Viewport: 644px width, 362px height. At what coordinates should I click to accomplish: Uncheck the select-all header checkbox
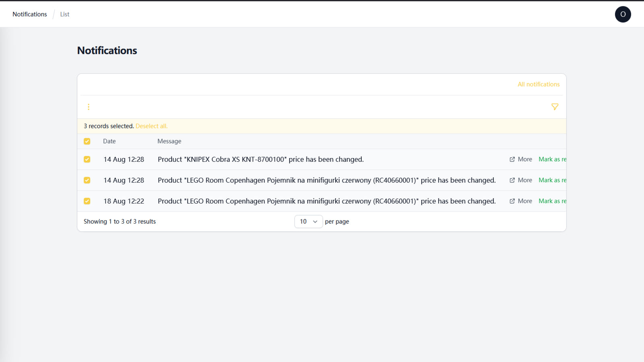point(87,141)
